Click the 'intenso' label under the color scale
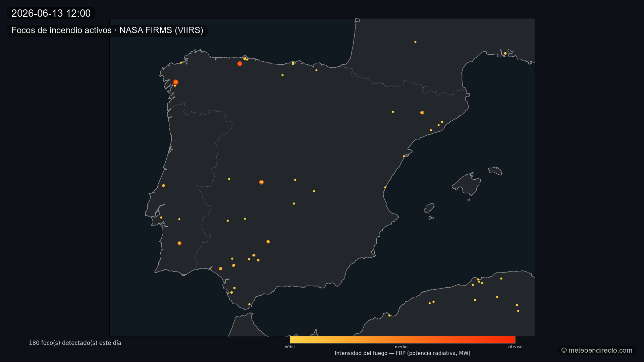This screenshot has width=644, height=362. click(515, 347)
